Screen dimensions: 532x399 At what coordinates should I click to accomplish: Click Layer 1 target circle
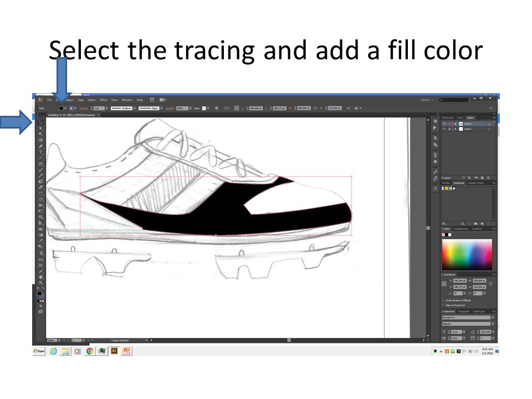pos(489,129)
